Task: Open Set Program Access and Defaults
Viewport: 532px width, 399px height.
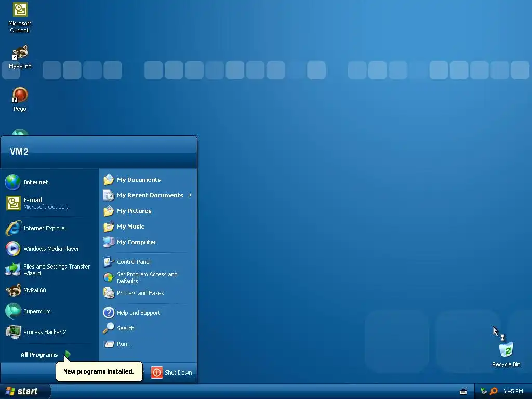Action: (148, 277)
